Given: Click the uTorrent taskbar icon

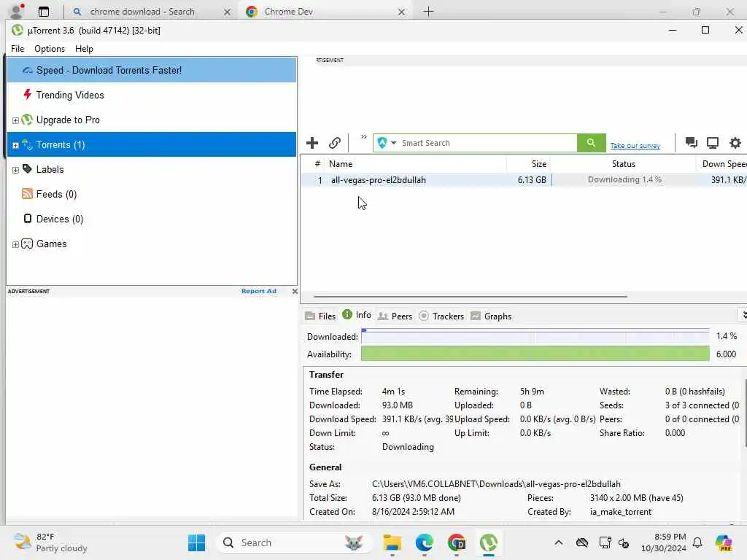Looking at the screenshot, I should 488,542.
